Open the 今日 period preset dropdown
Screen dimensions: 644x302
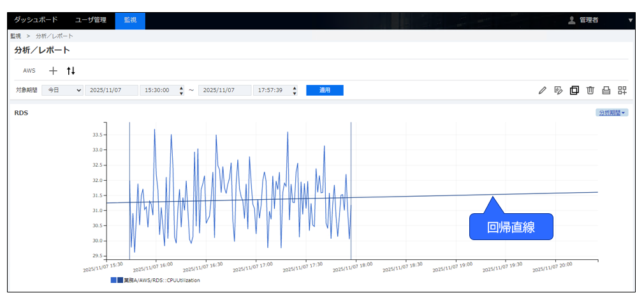[x=62, y=91]
